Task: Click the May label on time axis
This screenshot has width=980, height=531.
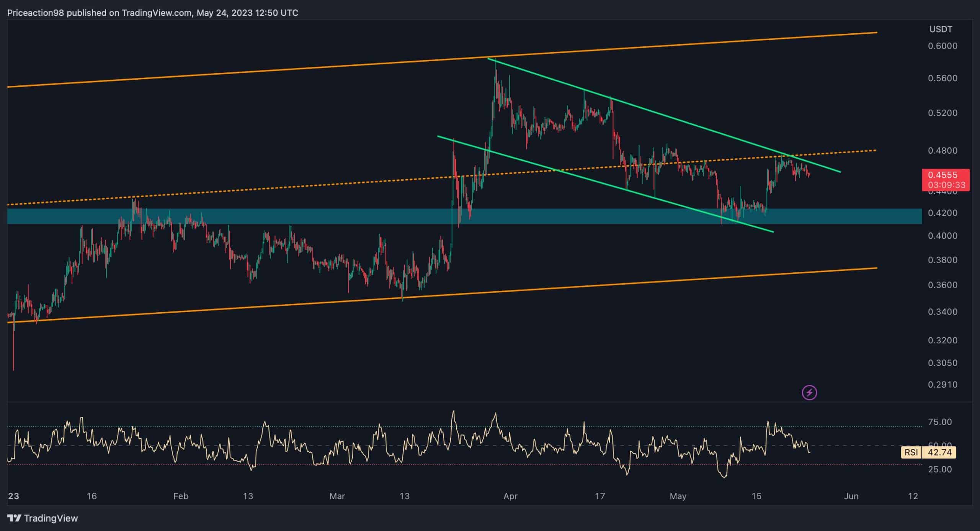Action: tap(678, 496)
